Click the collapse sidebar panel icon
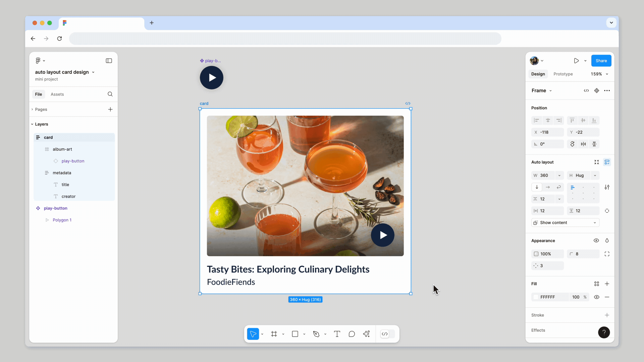The image size is (644, 362). tap(109, 61)
